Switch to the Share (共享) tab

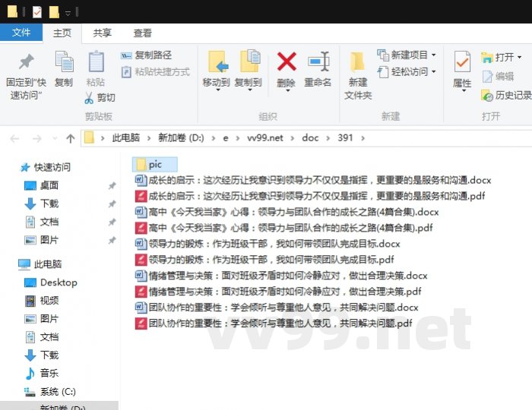point(102,33)
